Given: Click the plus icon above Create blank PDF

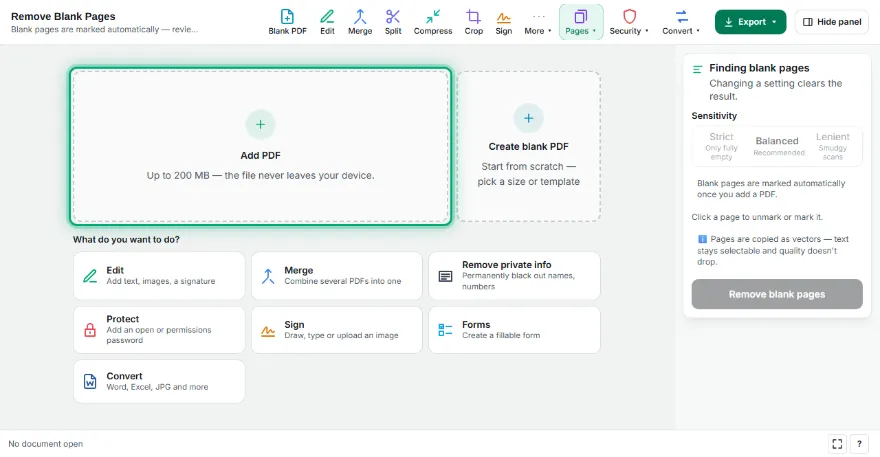Looking at the screenshot, I should 529,118.
